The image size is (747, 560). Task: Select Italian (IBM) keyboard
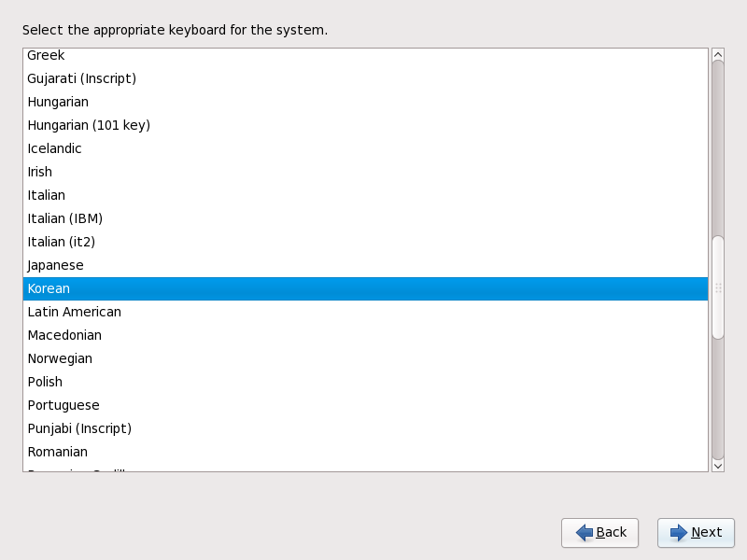(x=365, y=218)
